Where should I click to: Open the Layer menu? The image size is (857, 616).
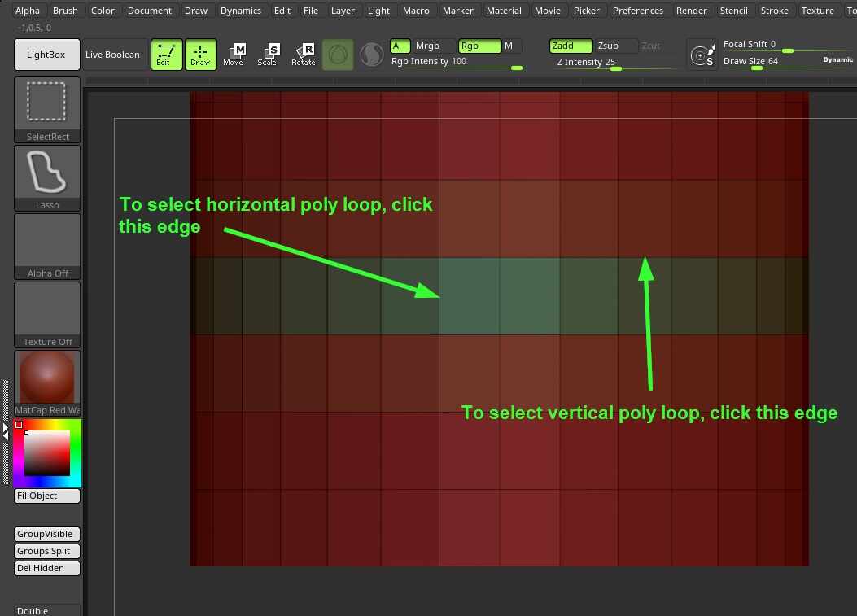(x=343, y=11)
